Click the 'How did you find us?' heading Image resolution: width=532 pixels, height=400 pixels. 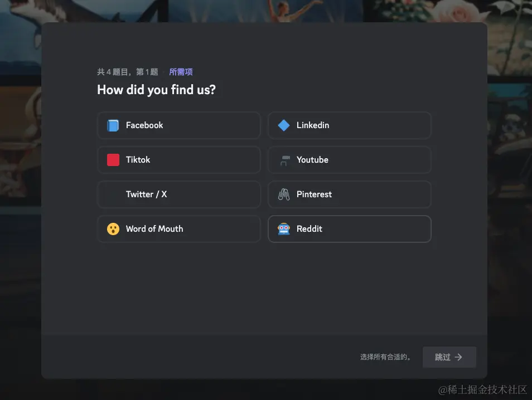point(156,90)
